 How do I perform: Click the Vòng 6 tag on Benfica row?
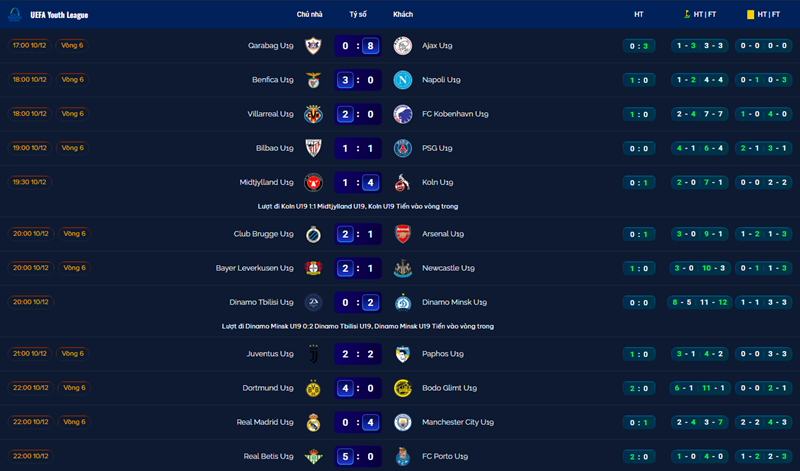[x=73, y=79]
